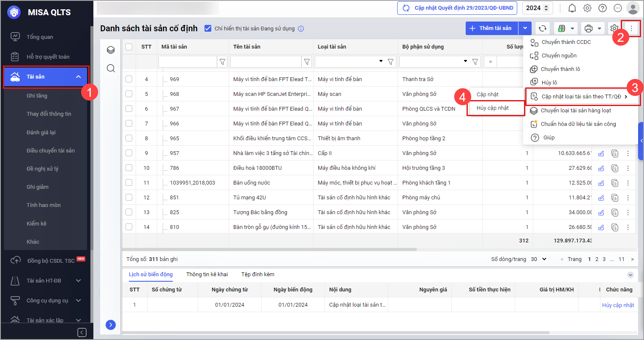Check the row checkbox for asset 969
The image size is (644, 340).
[129, 79]
